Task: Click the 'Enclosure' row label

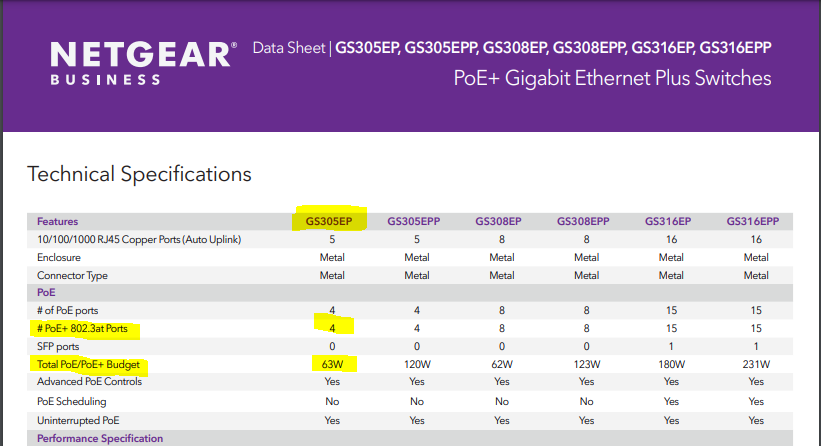Action: [59, 258]
